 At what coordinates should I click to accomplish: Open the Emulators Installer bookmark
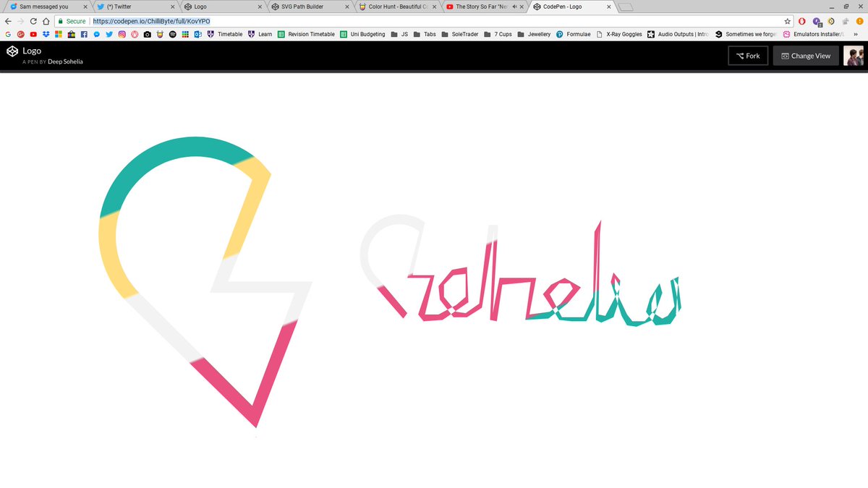point(814,34)
